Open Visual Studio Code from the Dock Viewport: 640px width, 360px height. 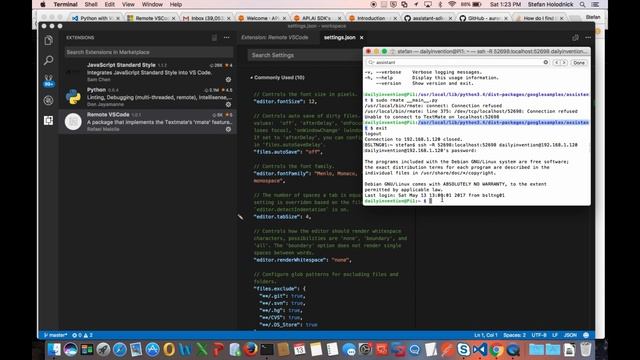tap(480, 349)
